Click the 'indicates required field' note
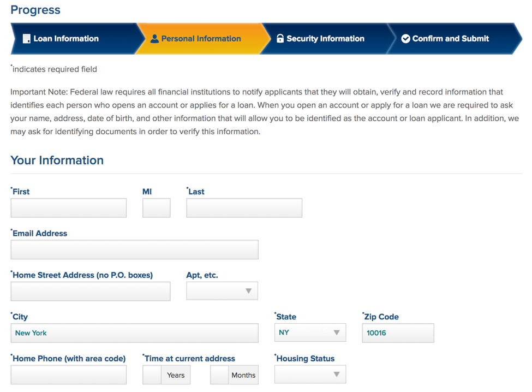Screen dimensions: 532x392 tap(54, 69)
